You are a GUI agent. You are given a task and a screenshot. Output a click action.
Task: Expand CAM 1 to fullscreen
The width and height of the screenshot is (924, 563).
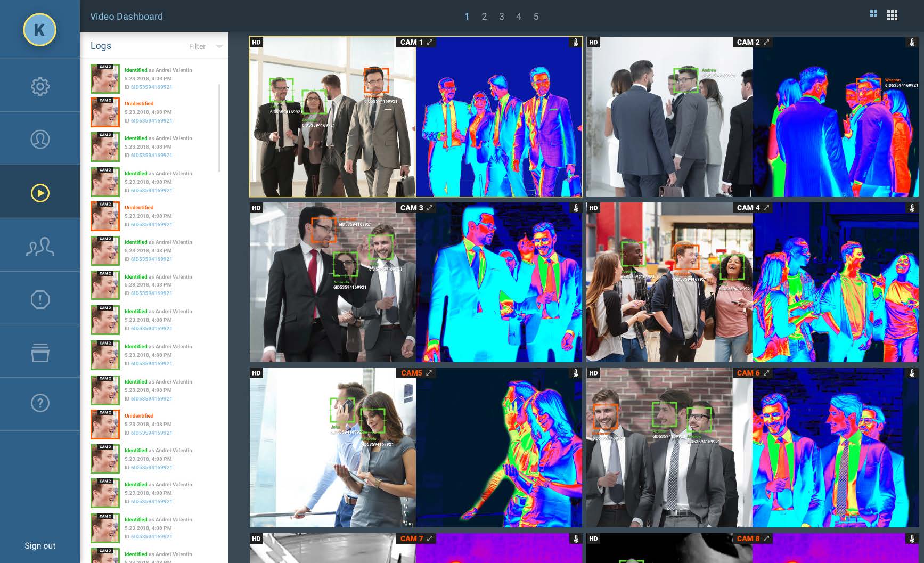point(430,42)
